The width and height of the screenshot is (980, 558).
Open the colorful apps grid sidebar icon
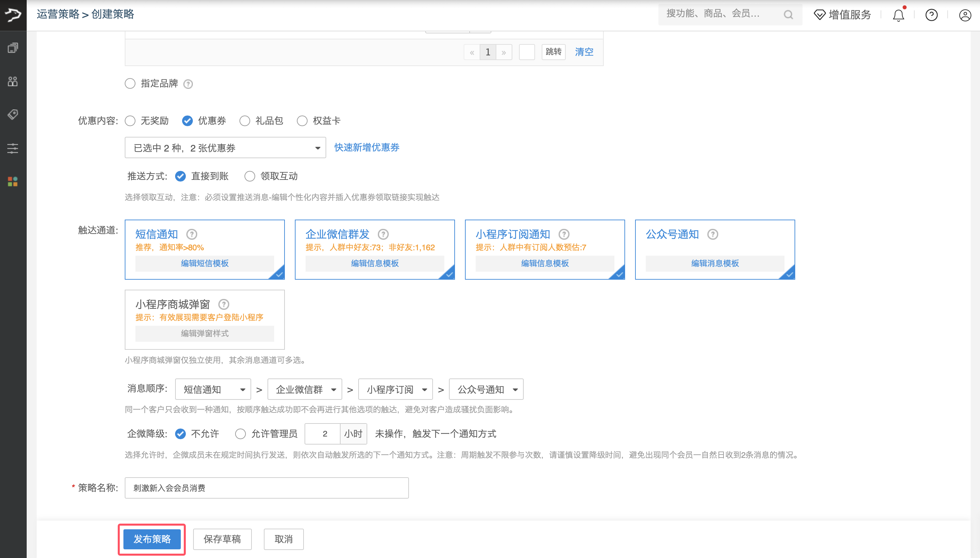click(13, 182)
